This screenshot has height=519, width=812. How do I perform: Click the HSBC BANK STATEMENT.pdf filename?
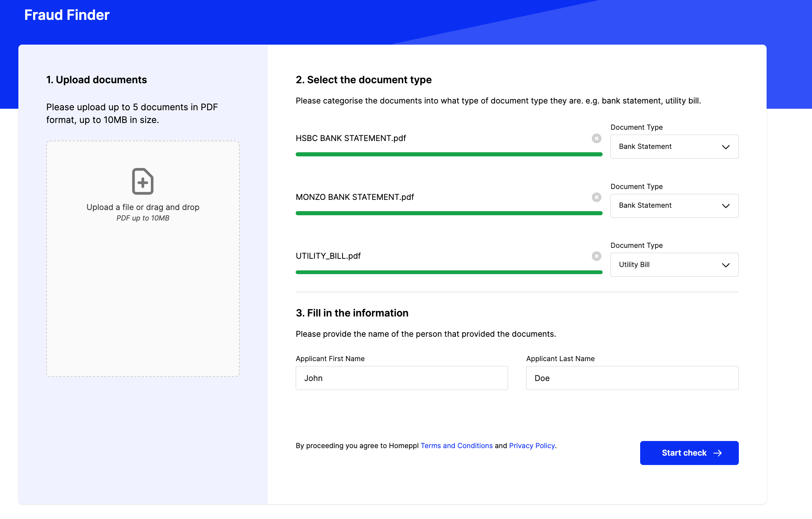tap(351, 138)
